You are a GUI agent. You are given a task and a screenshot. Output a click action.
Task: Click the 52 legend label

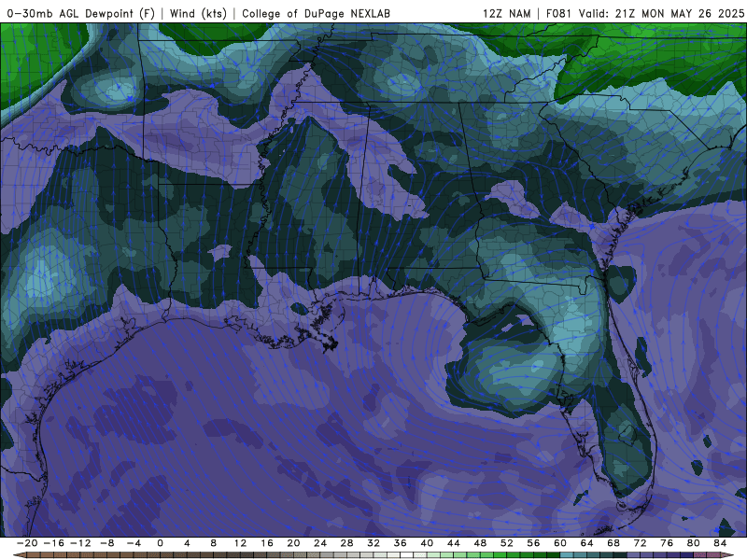pos(507,543)
